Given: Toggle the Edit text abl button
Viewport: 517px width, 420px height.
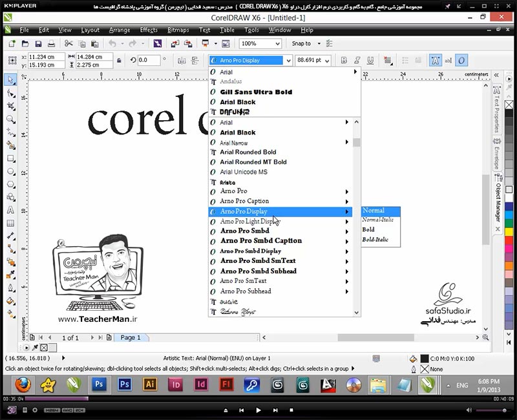Looking at the screenshot, I should pyautogui.click(x=448, y=60).
